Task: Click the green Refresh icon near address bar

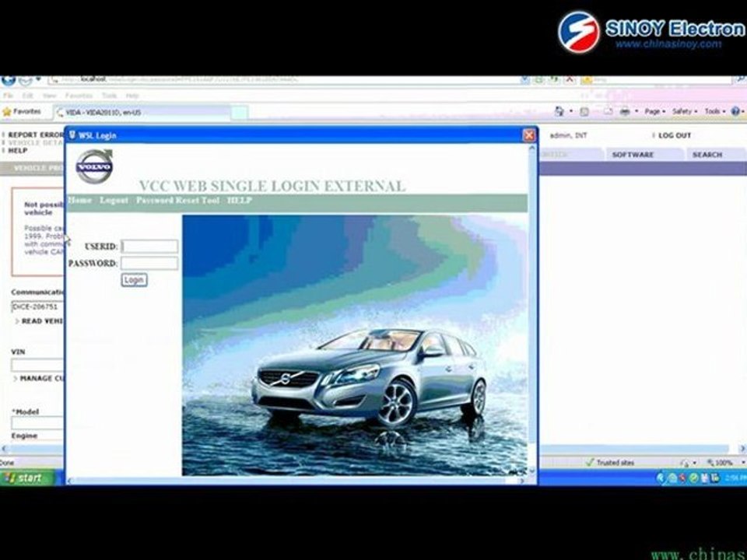Action: [553, 79]
